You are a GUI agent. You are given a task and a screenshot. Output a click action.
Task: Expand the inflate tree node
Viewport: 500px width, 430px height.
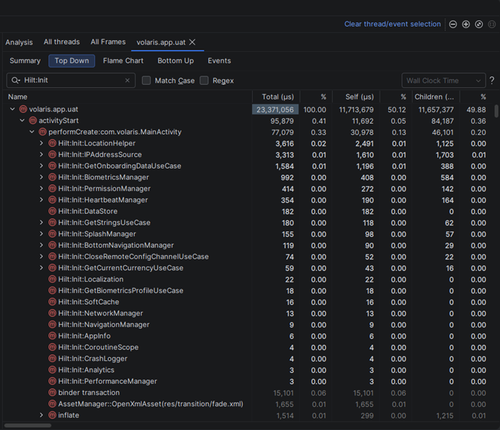[x=41, y=415]
